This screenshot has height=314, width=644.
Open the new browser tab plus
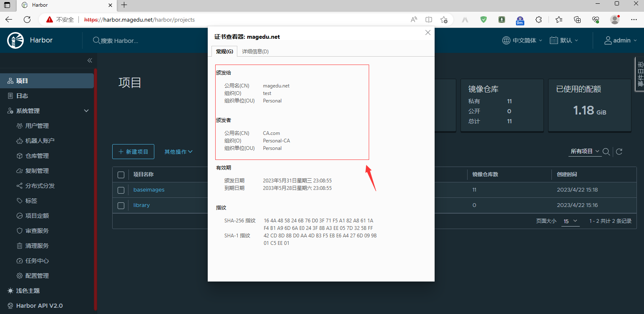tap(124, 5)
